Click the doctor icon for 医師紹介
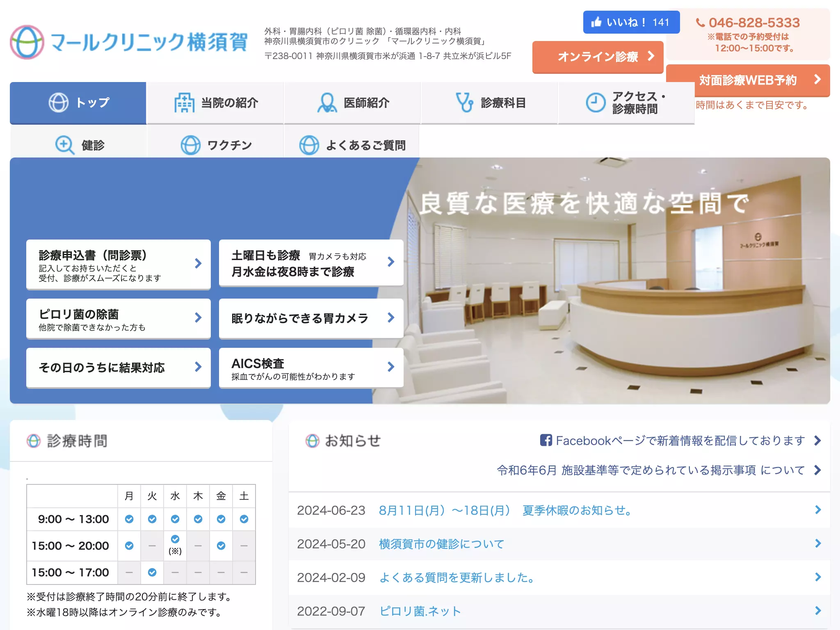Image resolution: width=840 pixels, height=630 pixels. click(x=327, y=103)
